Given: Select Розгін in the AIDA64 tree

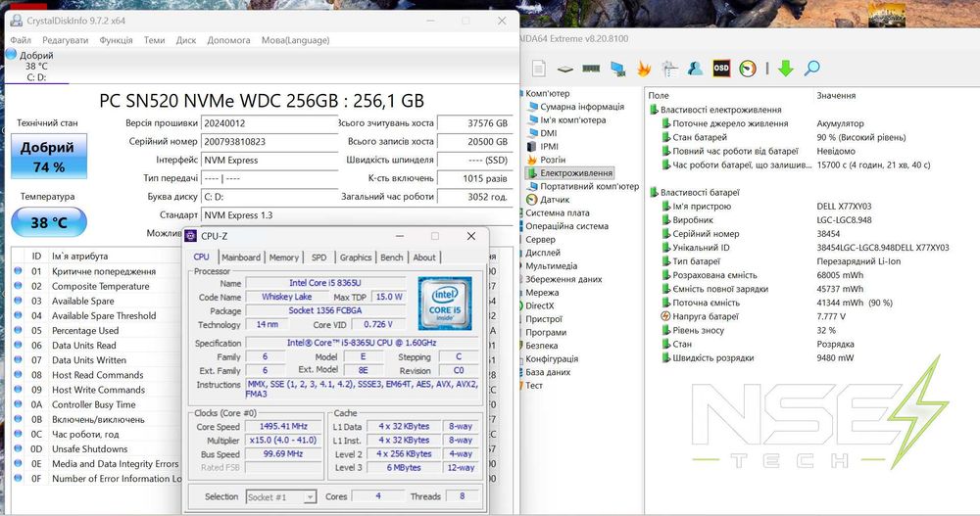Looking at the screenshot, I should [553, 160].
